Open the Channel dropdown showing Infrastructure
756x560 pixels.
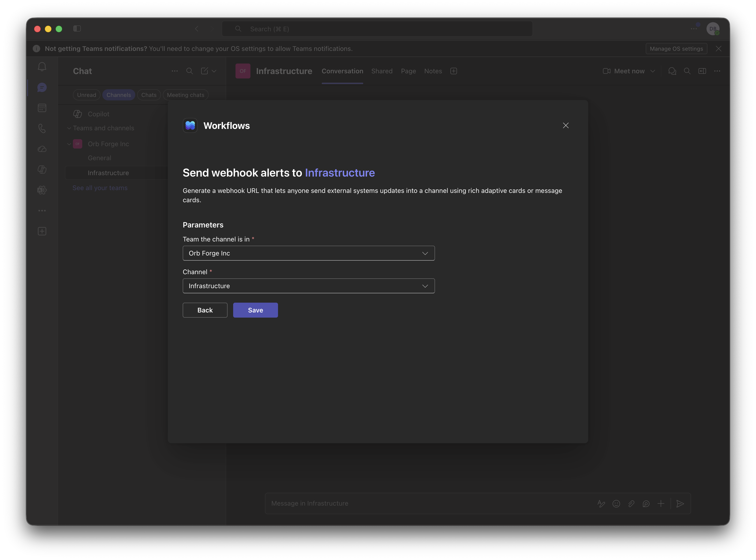(x=309, y=286)
